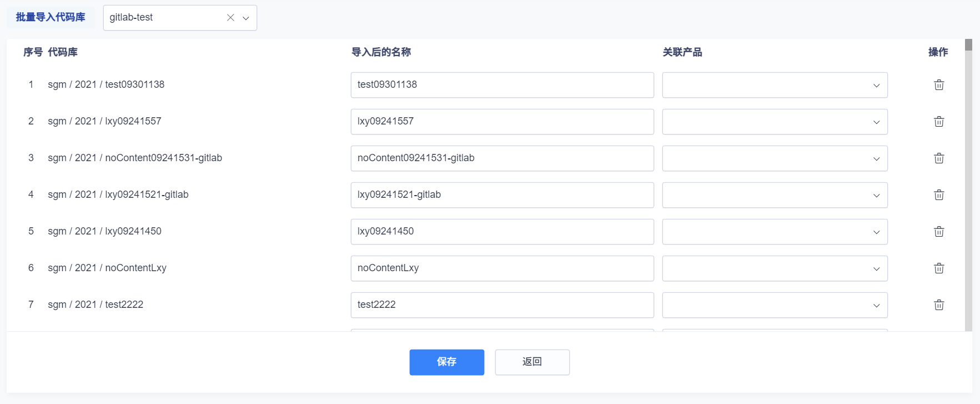Open 关联产品 dropdown for test09301138
980x404 pixels.
pyautogui.click(x=775, y=85)
